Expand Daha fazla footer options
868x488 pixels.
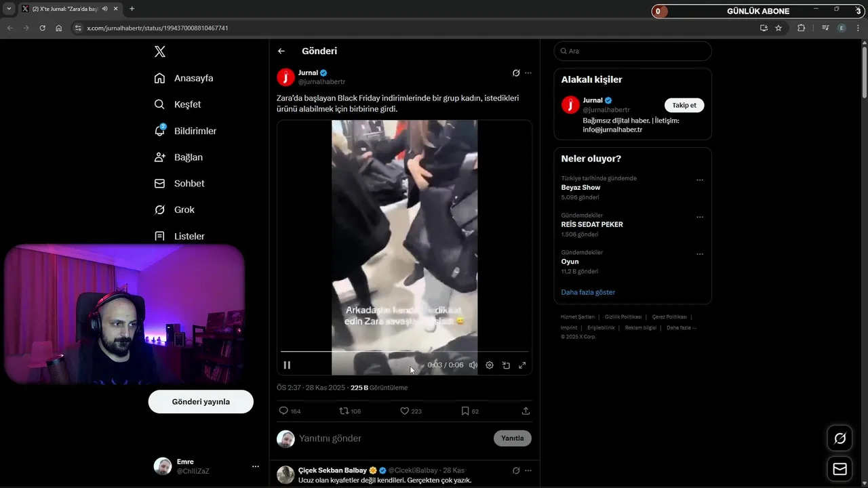click(x=681, y=327)
